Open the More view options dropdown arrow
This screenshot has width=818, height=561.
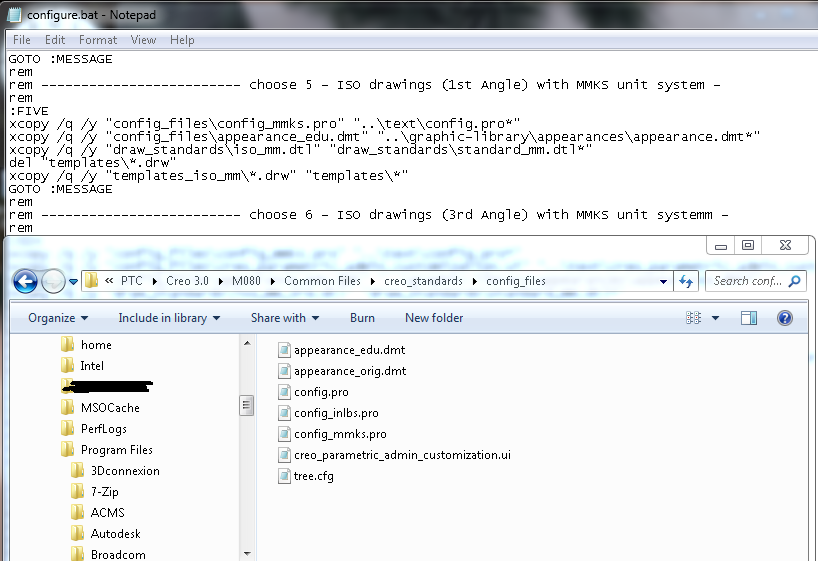point(715,318)
